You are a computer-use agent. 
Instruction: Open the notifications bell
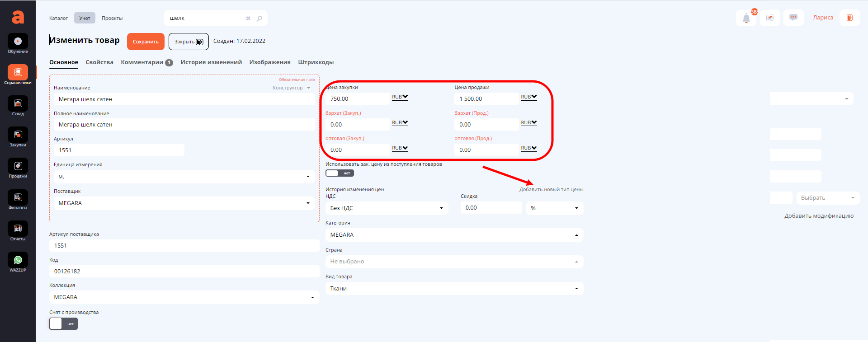click(x=746, y=18)
